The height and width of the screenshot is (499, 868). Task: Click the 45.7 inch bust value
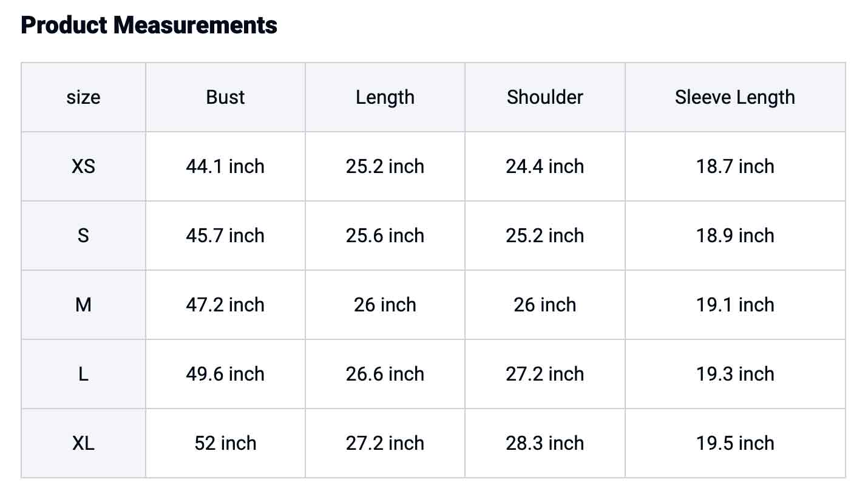point(225,236)
